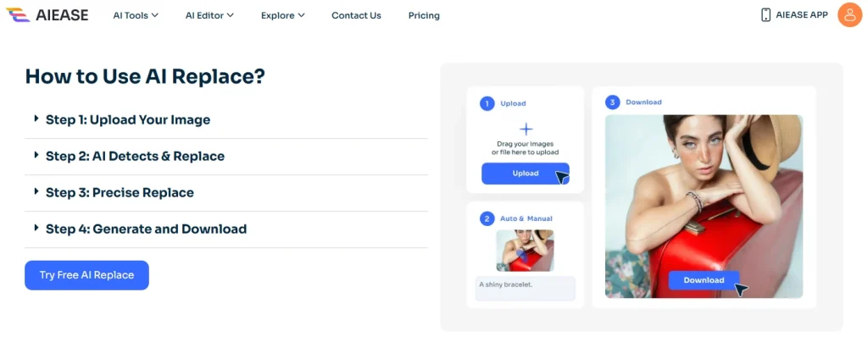The height and width of the screenshot is (342, 868).
Task: Expand Step 4: Generate and Download
Action: 146,229
